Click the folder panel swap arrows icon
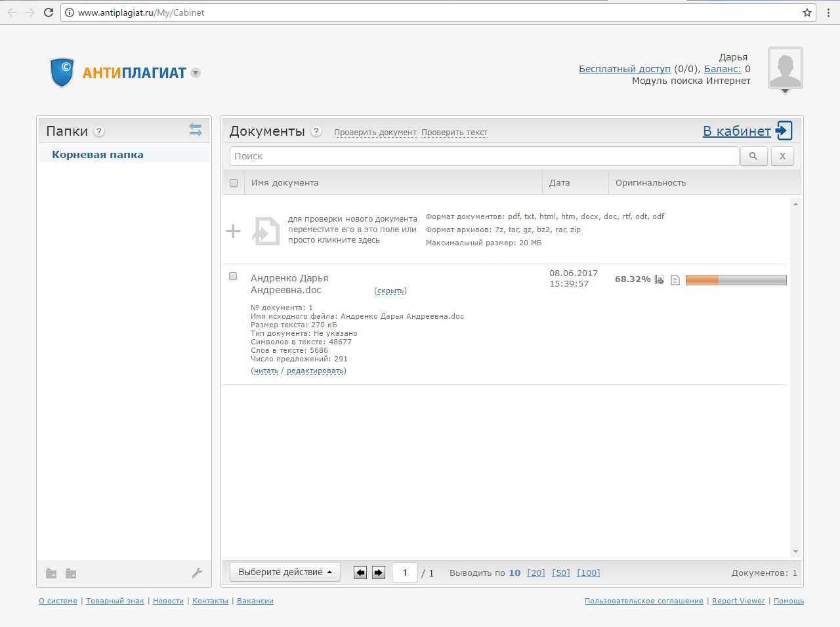Screen dimensions: 840x627 point(196,130)
